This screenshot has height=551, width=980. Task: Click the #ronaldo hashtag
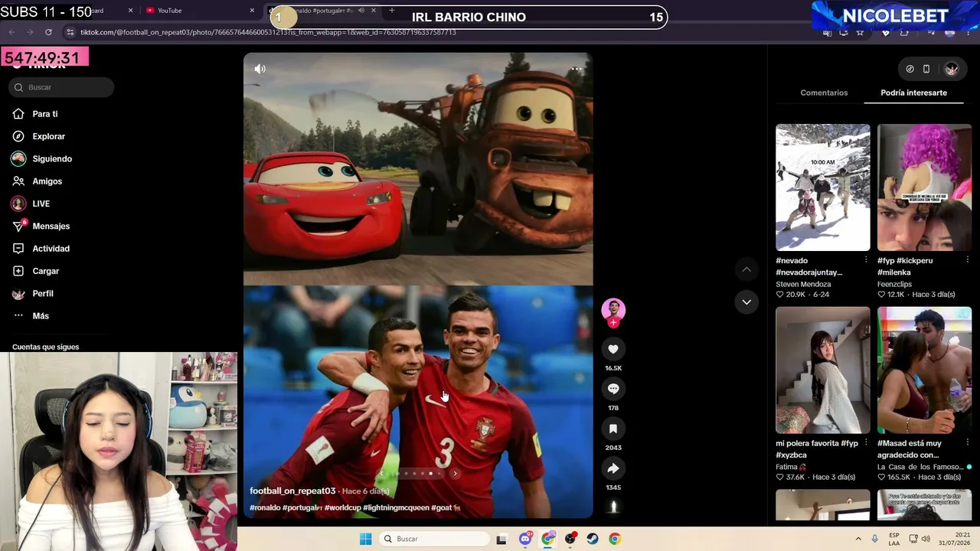coord(265,507)
